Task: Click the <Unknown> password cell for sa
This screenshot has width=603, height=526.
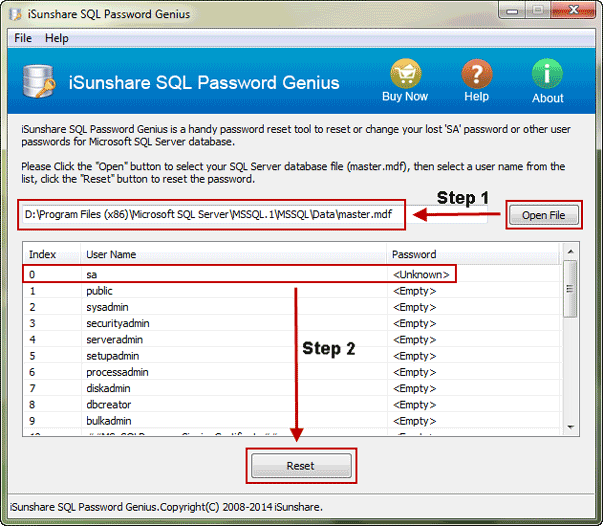Action: tap(421, 275)
